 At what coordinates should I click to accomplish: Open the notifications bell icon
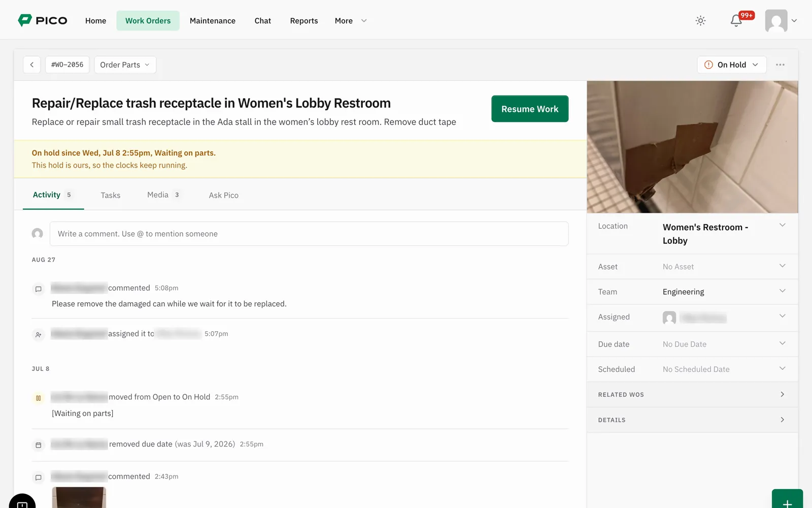[x=736, y=21]
